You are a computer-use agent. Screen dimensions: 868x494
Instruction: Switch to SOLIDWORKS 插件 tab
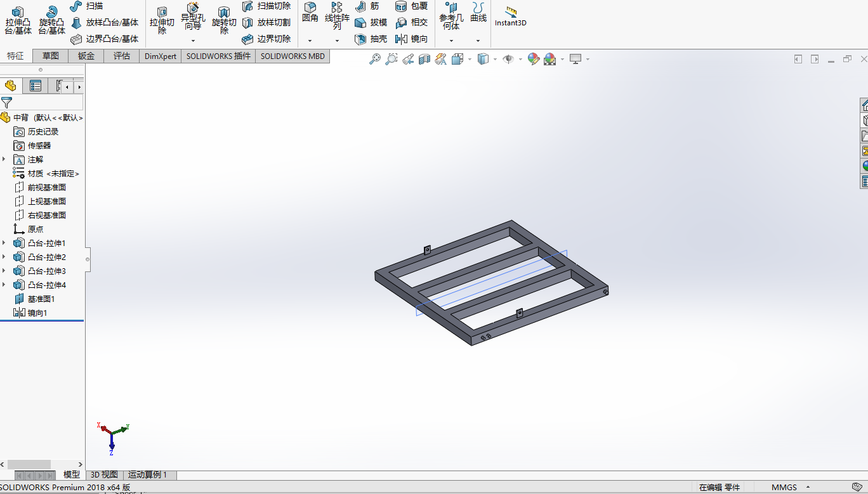click(x=218, y=56)
